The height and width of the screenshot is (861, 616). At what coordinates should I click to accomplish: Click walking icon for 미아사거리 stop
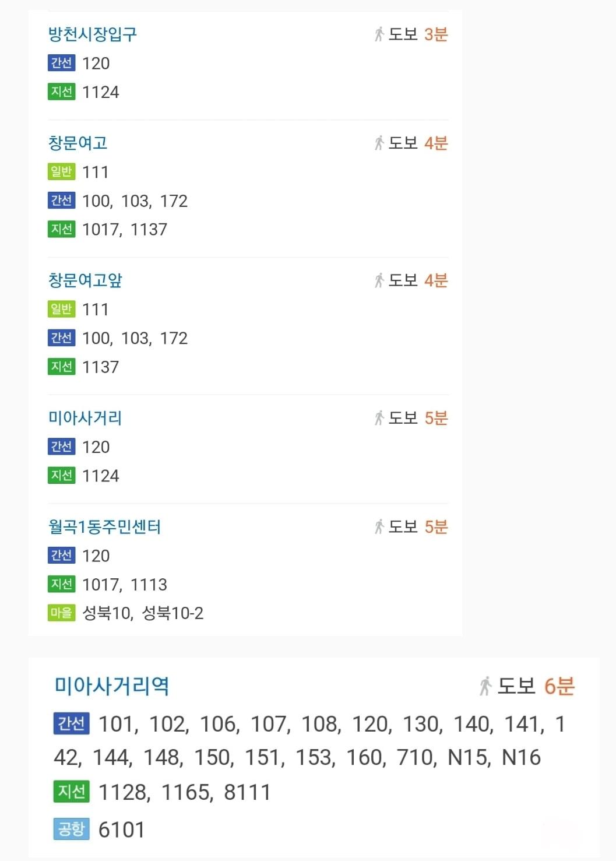point(379,418)
